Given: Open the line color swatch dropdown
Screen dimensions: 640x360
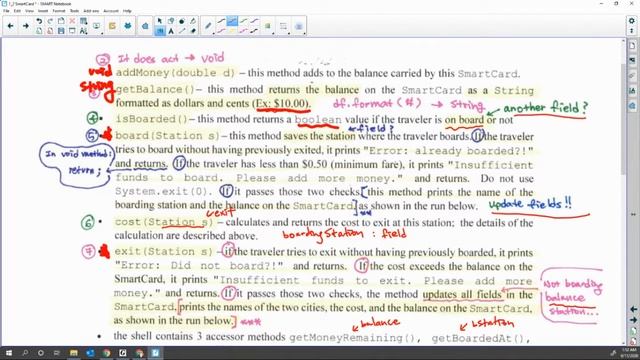Looking at the screenshot, I should [x=268, y=26].
